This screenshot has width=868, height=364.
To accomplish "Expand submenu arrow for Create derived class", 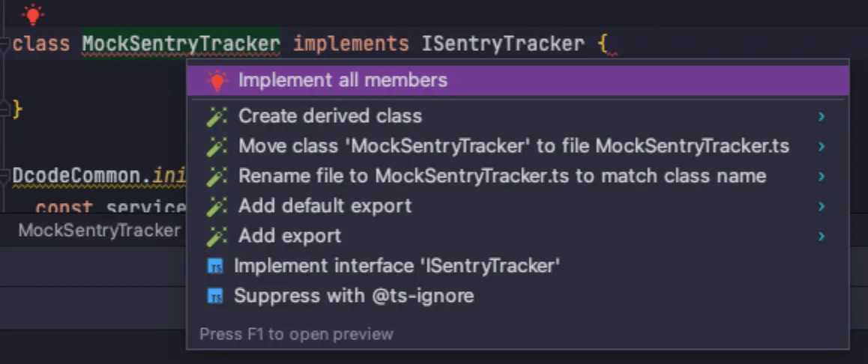I will coord(822,117).
